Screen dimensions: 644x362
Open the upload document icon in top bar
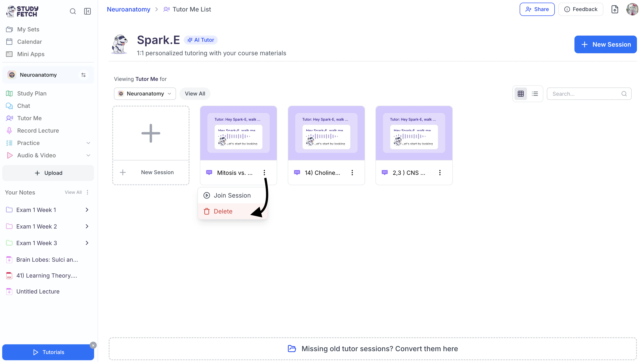[615, 9]
